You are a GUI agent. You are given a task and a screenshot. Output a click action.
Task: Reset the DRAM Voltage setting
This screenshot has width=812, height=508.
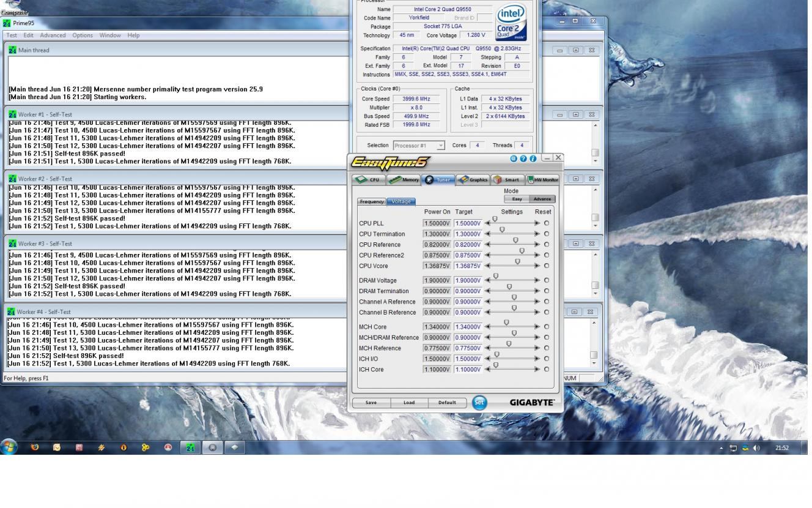click(x=547, y=280)
